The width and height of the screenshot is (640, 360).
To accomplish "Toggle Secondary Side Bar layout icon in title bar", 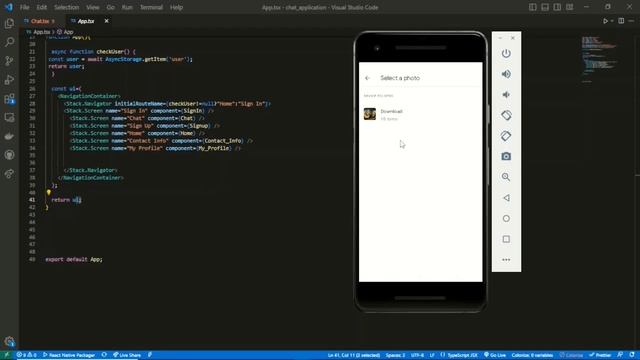I will [557, 7].
